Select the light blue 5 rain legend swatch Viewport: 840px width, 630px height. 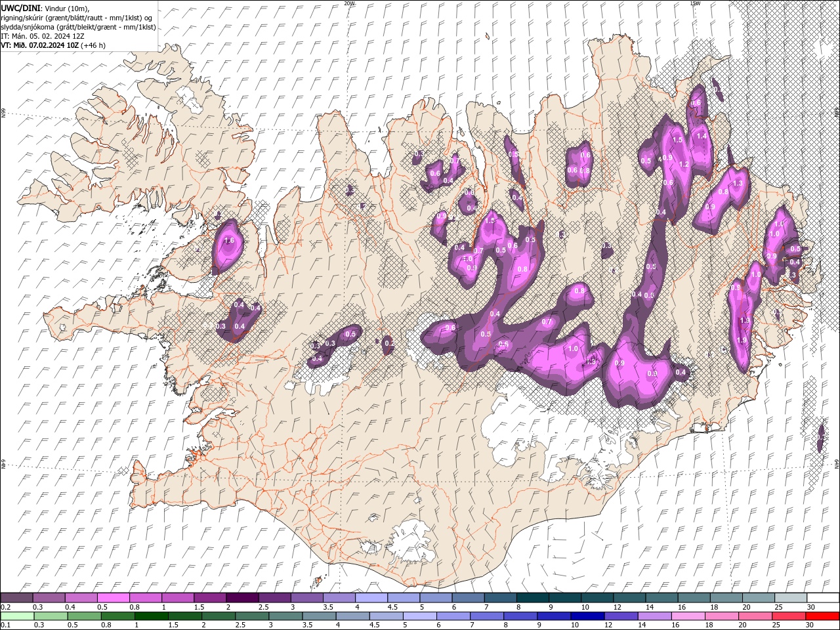[x=419, y=616]
